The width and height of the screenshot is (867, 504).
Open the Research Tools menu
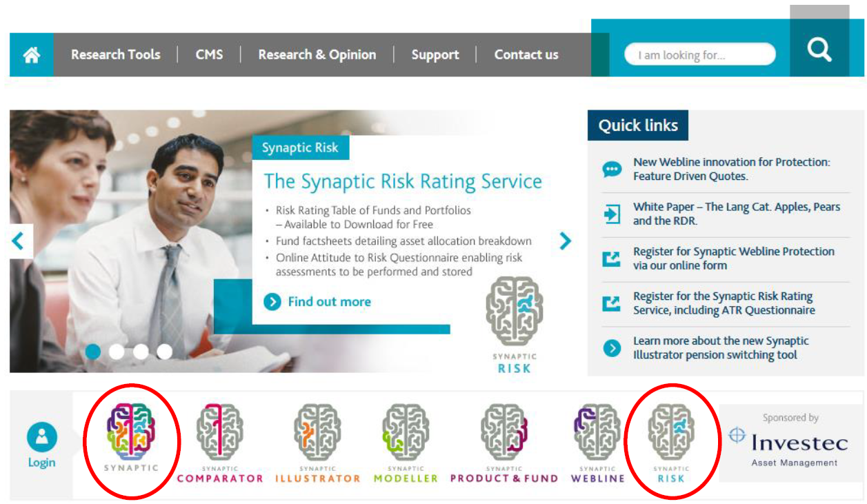pyautogui.click(x=116, y=54)
